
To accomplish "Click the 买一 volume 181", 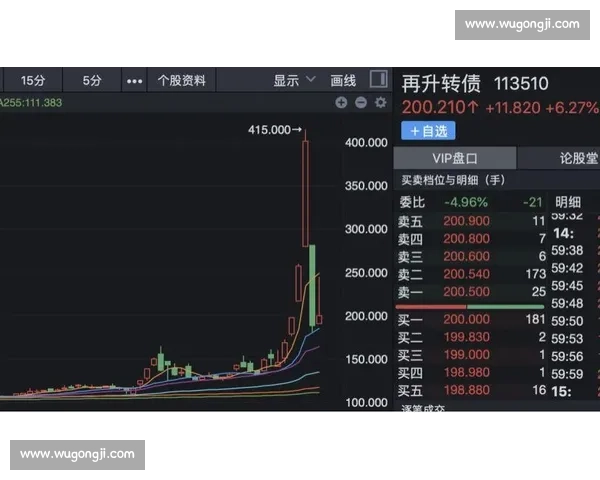I will coord(535,319).
